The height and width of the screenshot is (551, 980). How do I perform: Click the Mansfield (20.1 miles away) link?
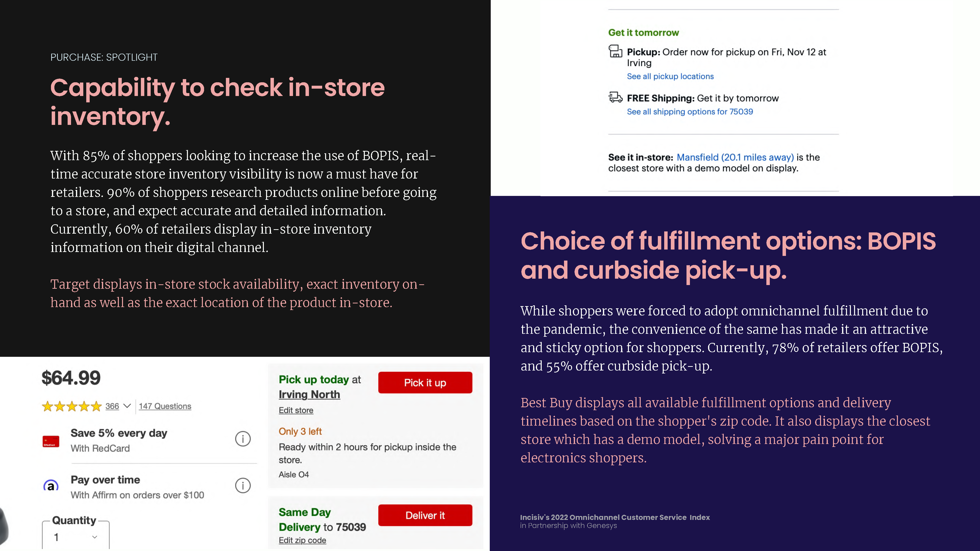pyautogui.click(x=735, y=157)
